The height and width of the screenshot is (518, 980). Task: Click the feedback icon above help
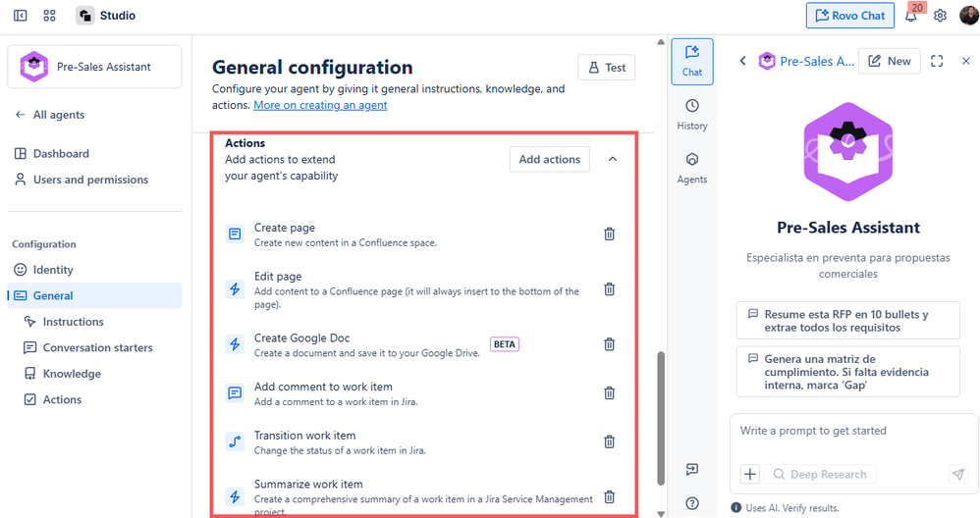click(x=692, y=469)
